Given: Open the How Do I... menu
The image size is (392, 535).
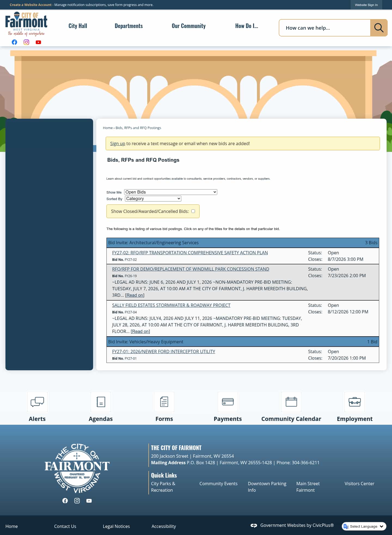Looking at the screenshot, I should click(247, 26).
